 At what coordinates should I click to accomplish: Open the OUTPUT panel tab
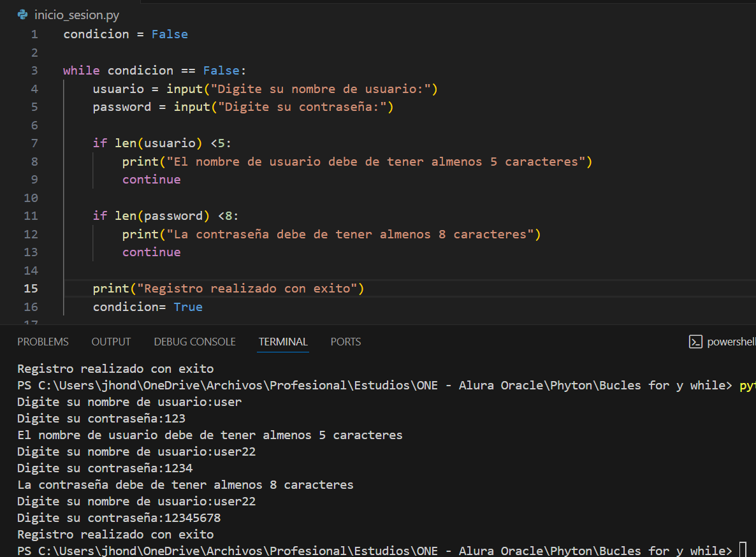(111, 342)
